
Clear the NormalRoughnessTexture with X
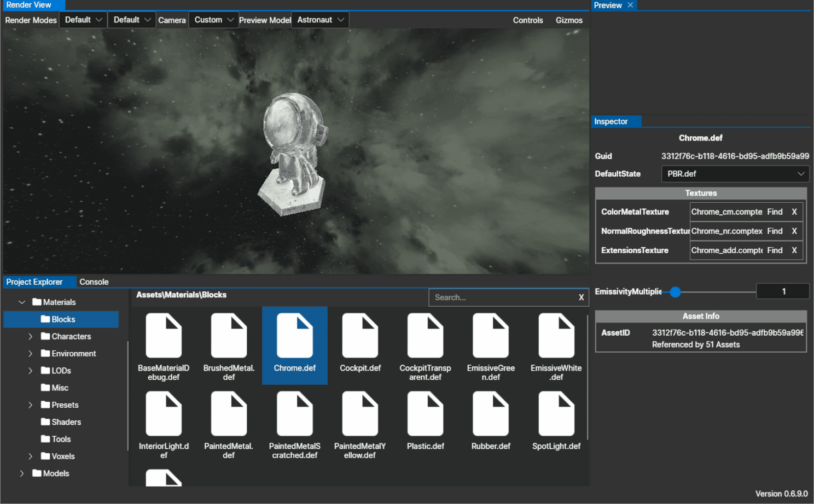pos(794,231)
